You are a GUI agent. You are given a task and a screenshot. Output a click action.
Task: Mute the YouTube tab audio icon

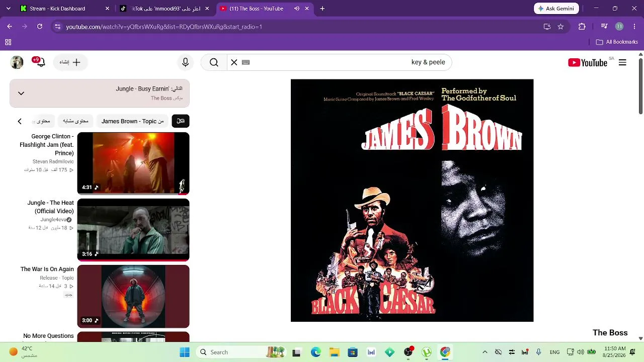click(297, 9)
